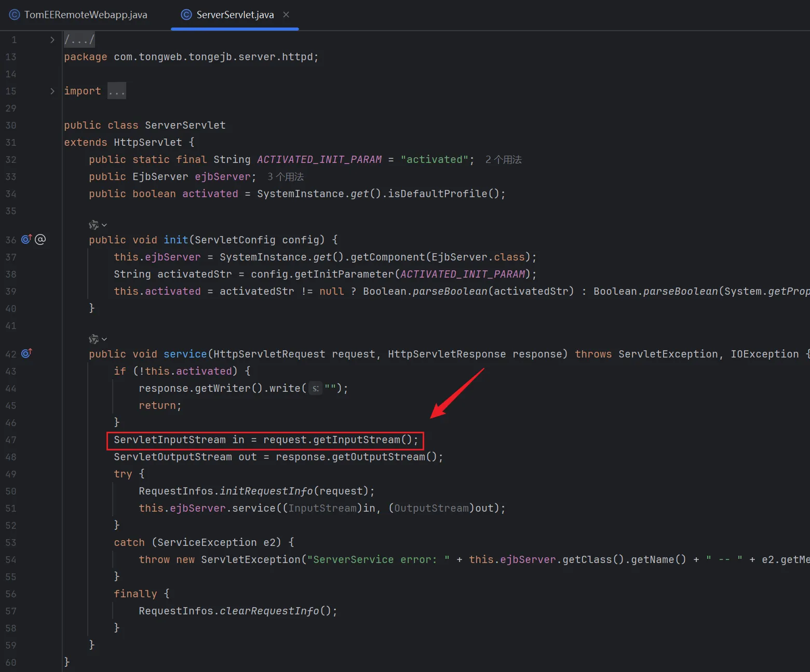Click the override gutter icon on line 42
Screen dimensions: 810x672
tap(26, 353)
